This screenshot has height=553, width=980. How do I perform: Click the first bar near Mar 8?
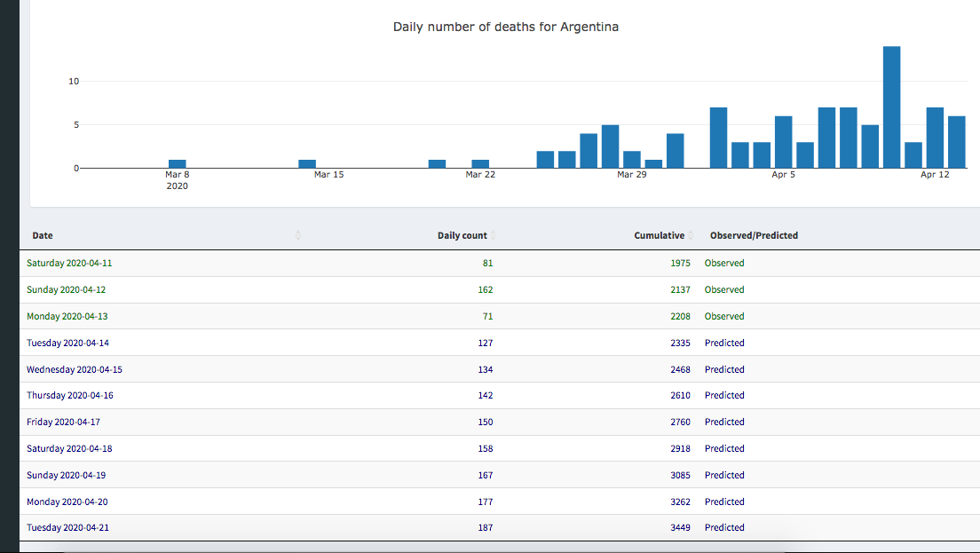[x=178, y=163]
